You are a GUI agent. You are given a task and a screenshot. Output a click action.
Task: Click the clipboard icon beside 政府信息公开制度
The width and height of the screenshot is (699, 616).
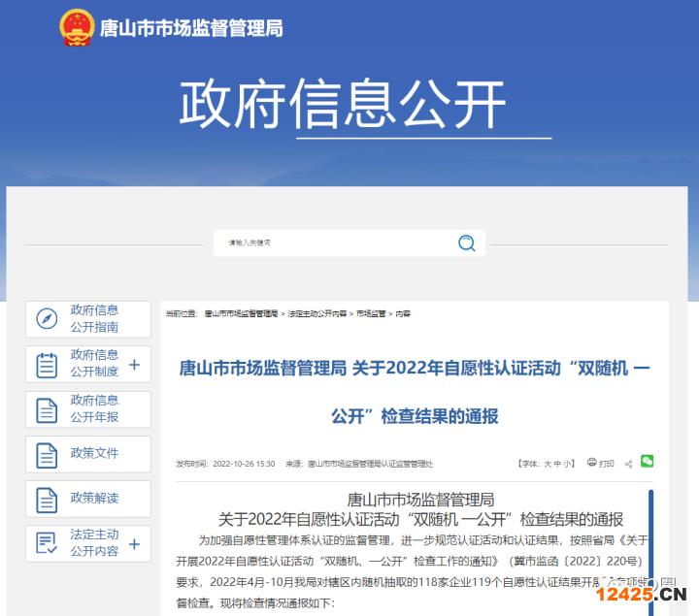(47, 365)
